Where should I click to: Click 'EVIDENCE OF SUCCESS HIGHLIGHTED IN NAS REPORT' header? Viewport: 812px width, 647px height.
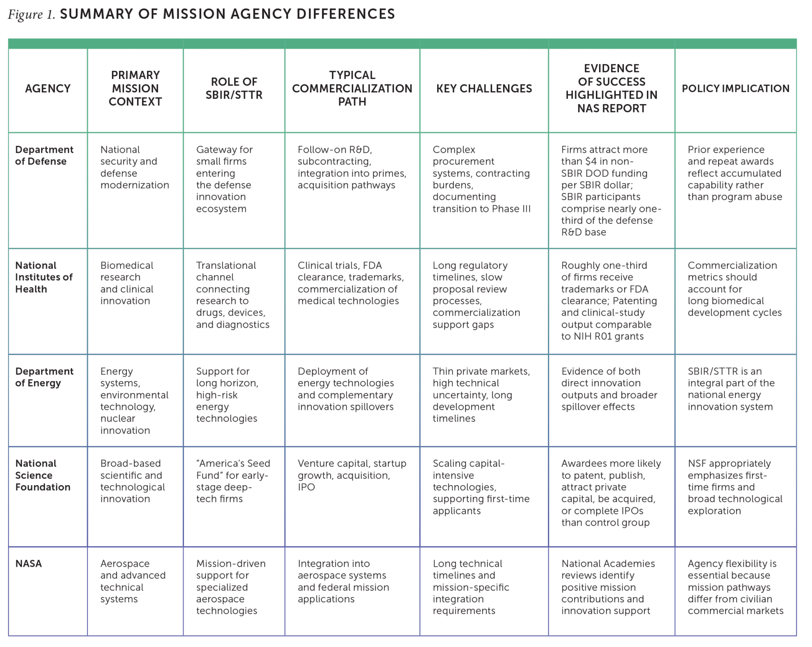pyautogui.click(x=612, y=88)
